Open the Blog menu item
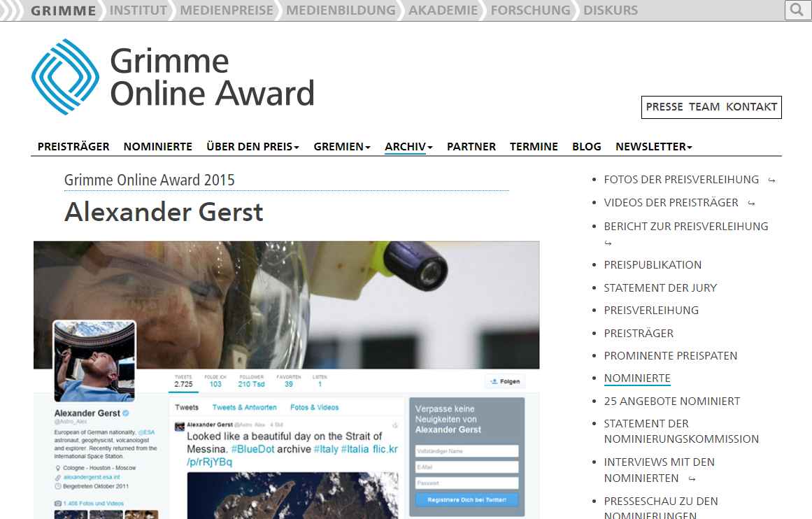 tap(587, 147)
